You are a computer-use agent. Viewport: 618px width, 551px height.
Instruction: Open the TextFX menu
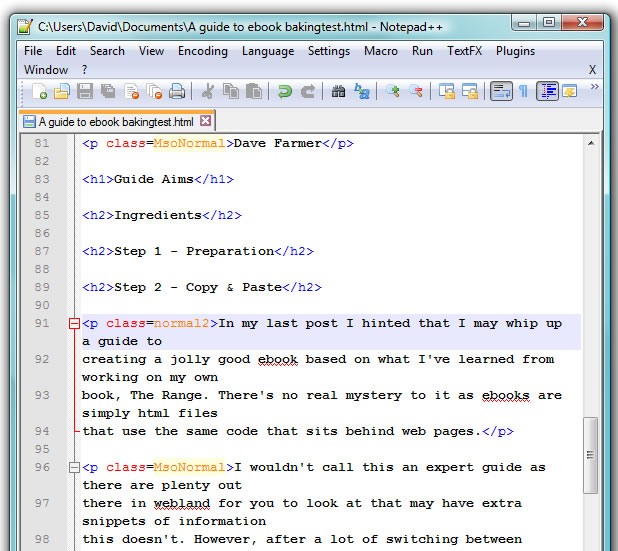pos(466,51)
